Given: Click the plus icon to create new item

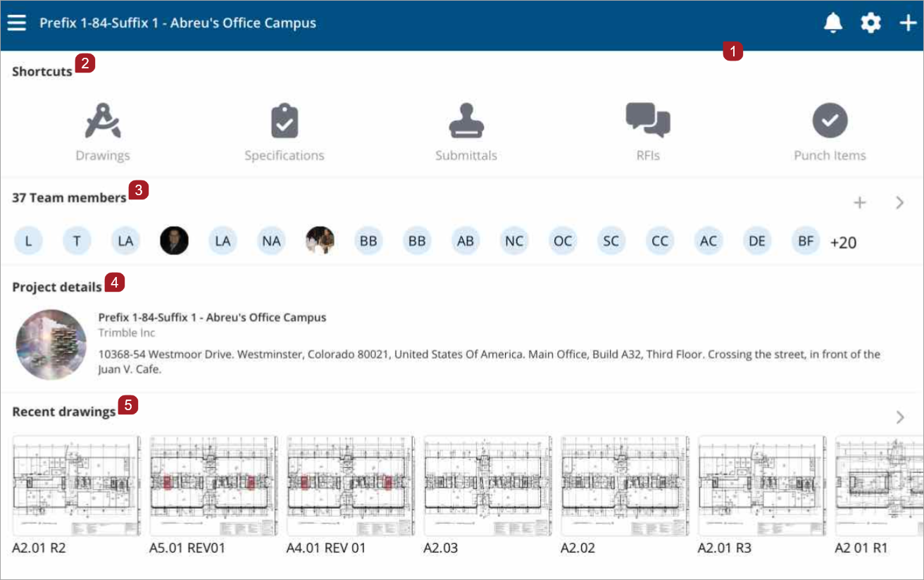Looking at the screenshot, I should pyautogui.click(x=907, y=22).
